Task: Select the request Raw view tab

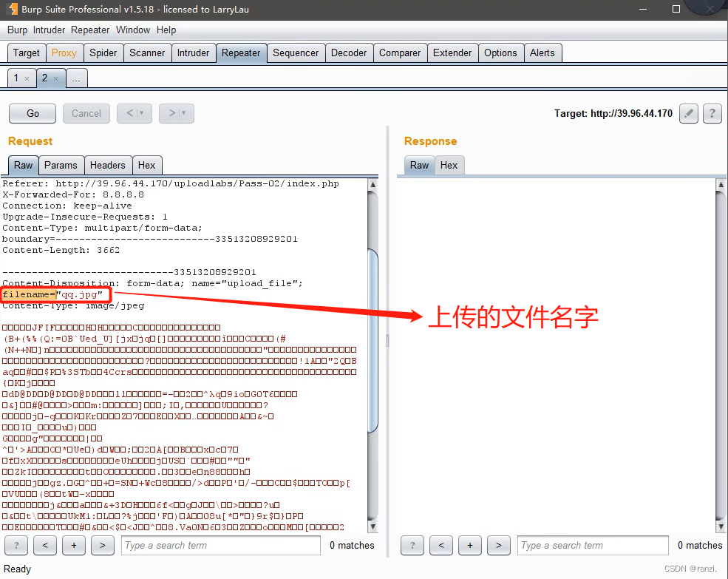Action: [23, 166]
